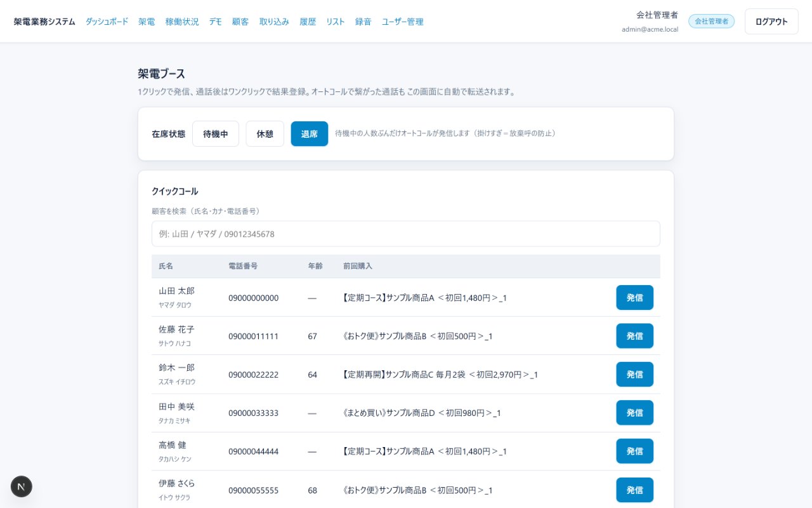Click the 会社管理者 role badge
The image size is (812, 508).
(711, 21)
